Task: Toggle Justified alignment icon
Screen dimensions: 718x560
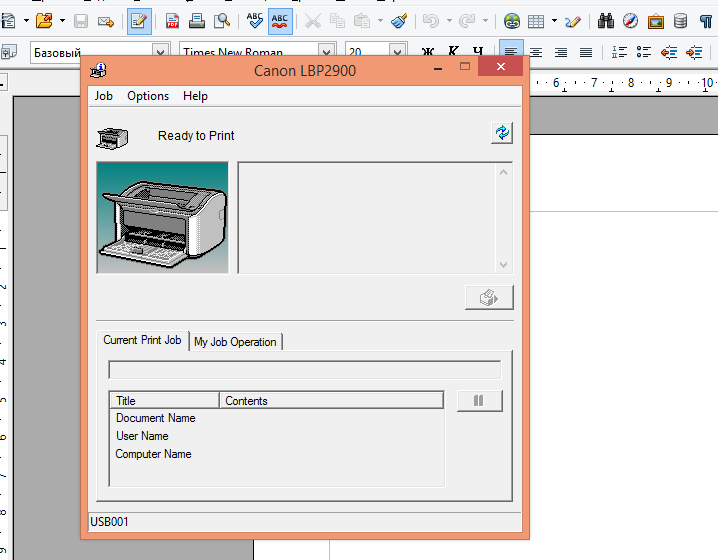Action: tap(586, 52)
